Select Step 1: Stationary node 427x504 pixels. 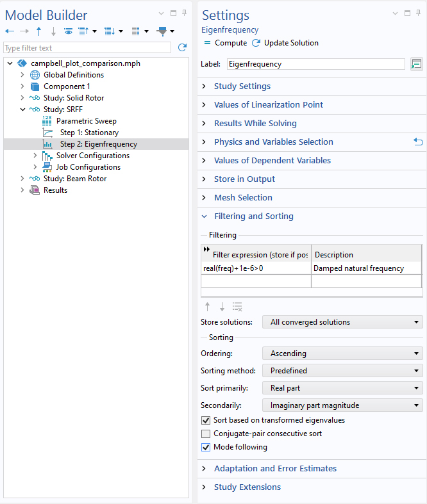coord(88,133)
